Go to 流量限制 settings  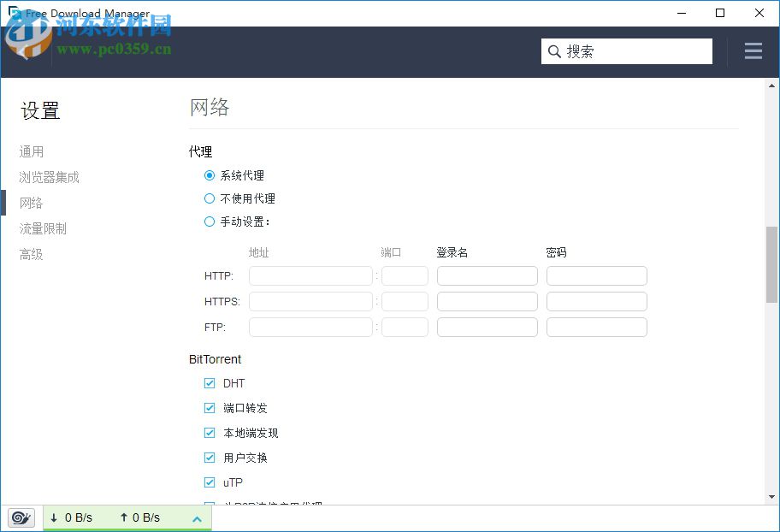point(43,228)
